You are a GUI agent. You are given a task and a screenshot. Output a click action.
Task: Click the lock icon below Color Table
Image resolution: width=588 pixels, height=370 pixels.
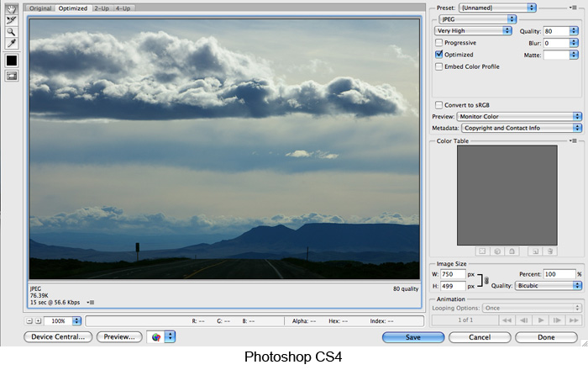pos(512,251)
